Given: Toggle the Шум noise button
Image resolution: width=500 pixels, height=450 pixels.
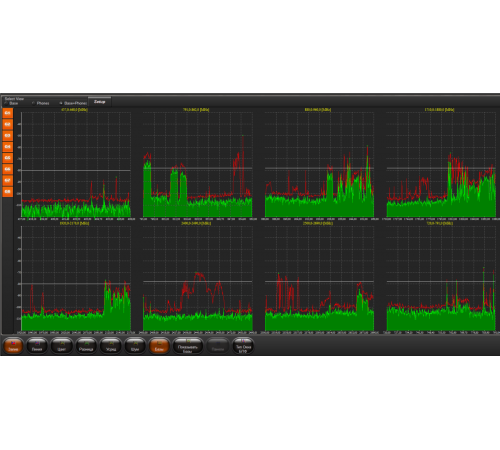Looking at the screenshot, I should click(135, 345).
